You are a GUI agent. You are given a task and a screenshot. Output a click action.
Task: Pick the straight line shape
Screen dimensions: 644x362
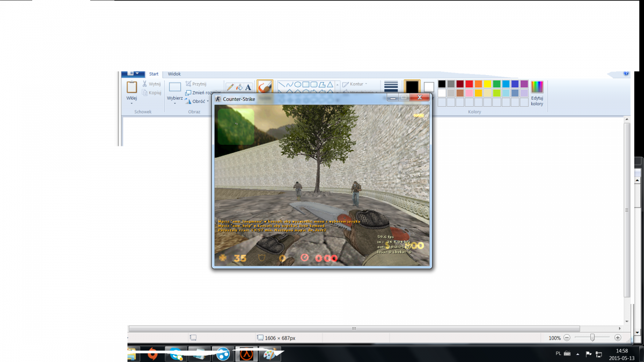pyautogui.click(x=281, y=84)
